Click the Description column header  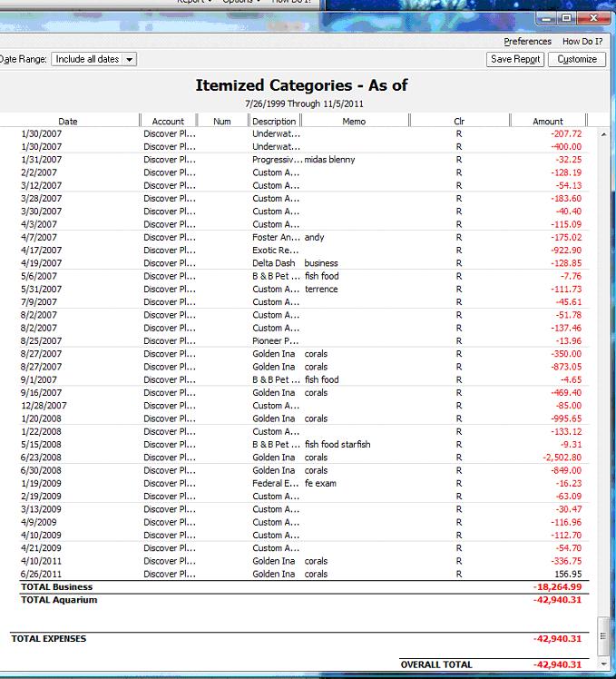tap(274, 122)
